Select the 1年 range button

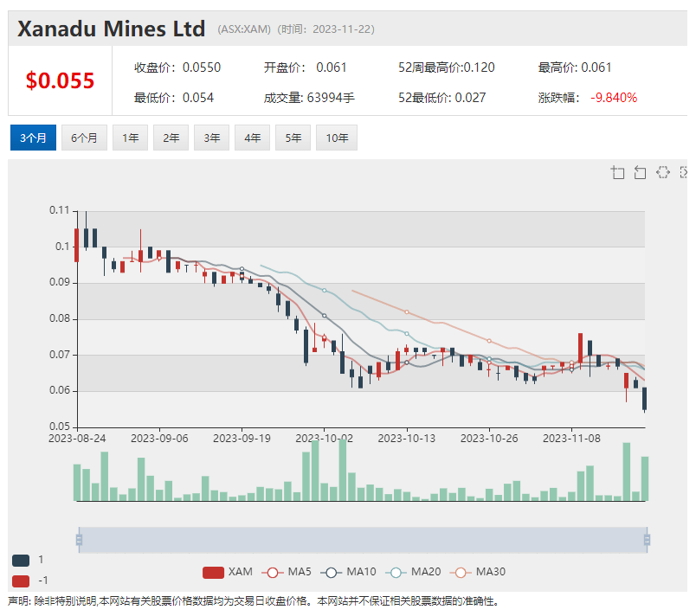[x=130, y=138]
